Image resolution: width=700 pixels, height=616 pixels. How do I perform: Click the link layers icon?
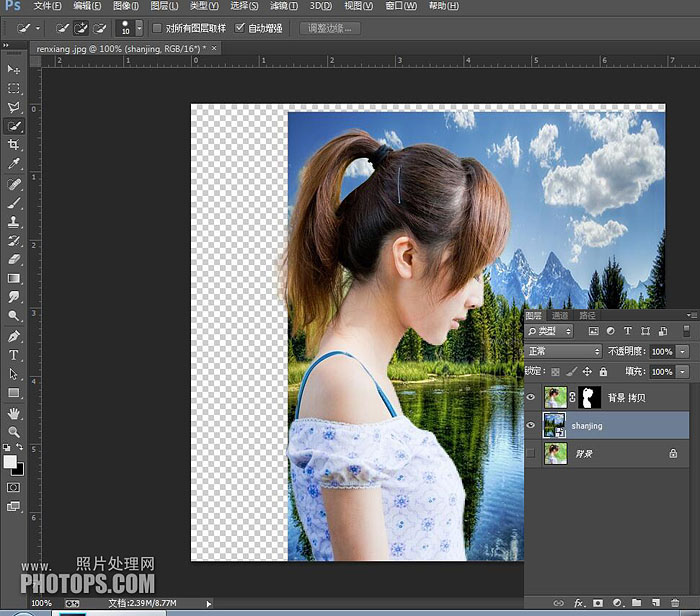coord(558,603)
